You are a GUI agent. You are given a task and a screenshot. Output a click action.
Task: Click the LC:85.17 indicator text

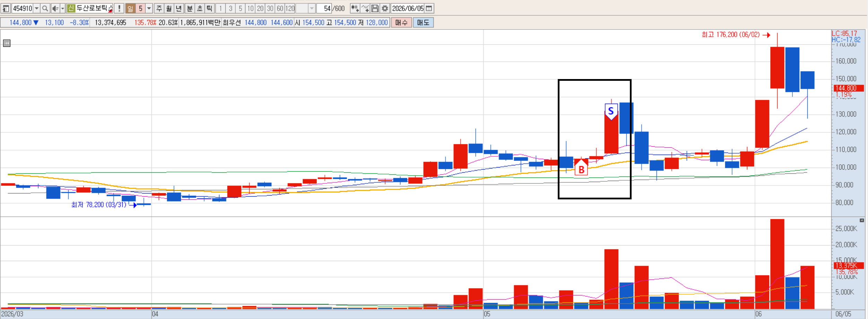(844, 33)
